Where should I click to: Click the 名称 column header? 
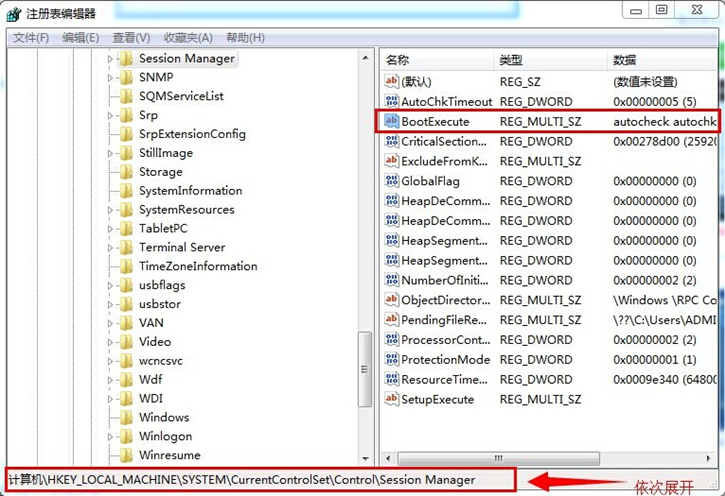point(398,61)
